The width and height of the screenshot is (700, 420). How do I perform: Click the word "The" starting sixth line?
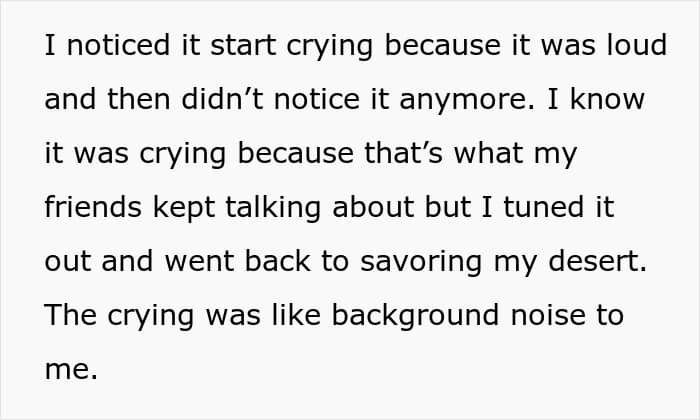[x=71, y=315]
